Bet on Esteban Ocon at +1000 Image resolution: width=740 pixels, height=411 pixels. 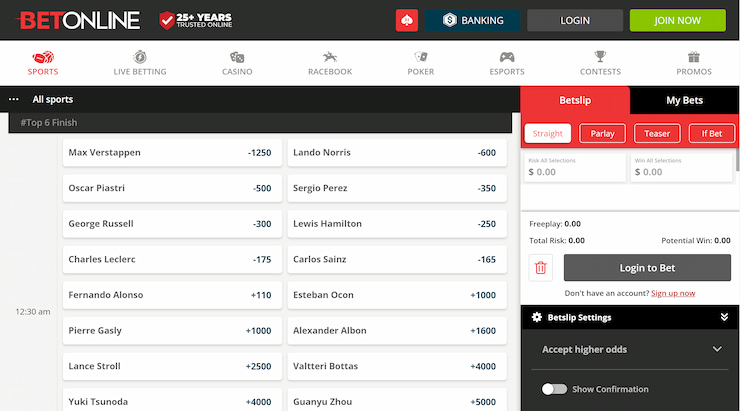397,295
